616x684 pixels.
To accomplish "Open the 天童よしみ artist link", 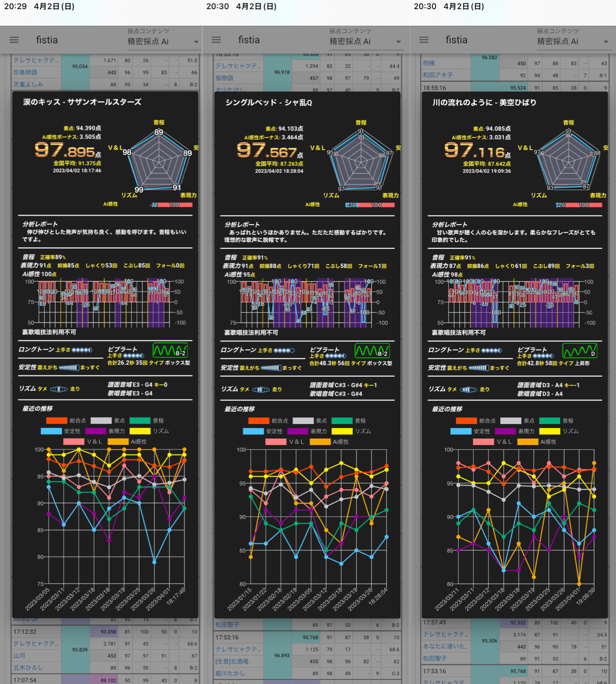I will pos(28,84).
